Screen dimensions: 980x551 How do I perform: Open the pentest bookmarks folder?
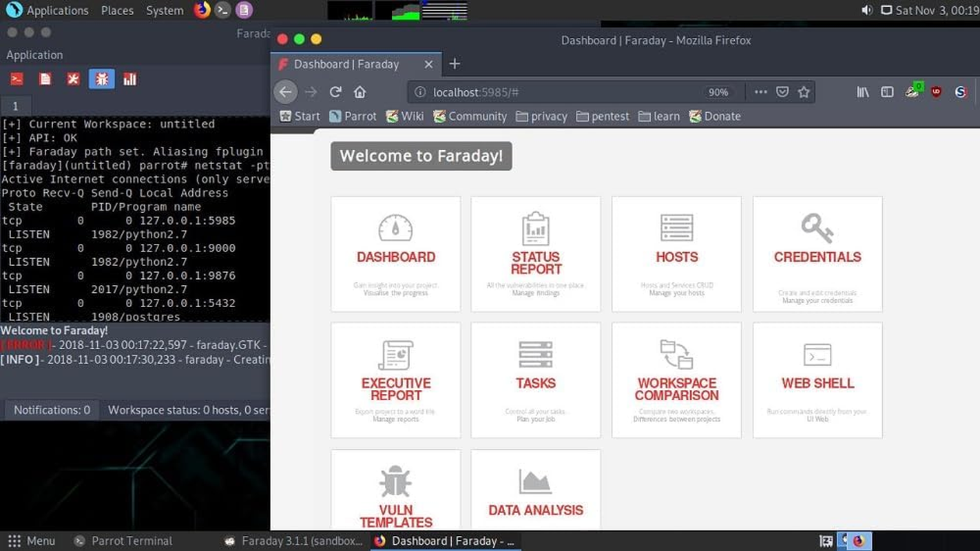tap(603, 116)
